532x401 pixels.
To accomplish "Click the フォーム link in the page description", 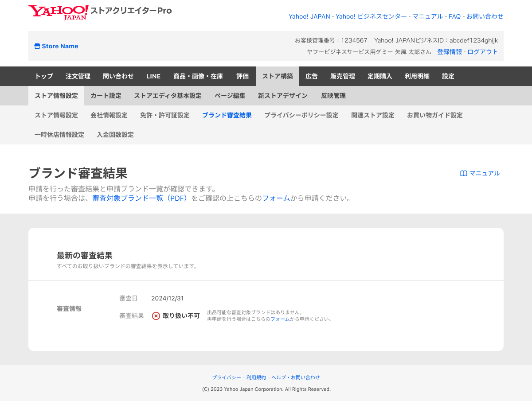I will [x=276, y=198].
